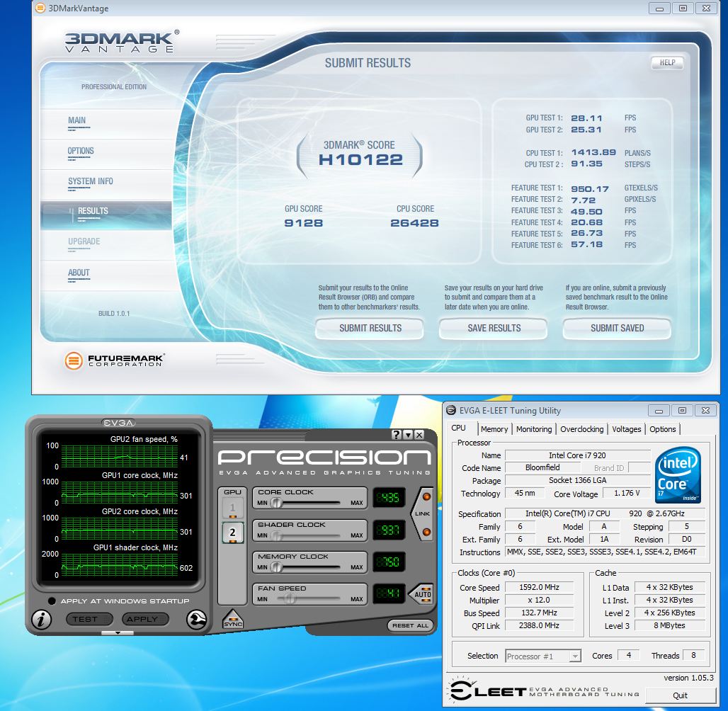
Task: Click the Core Voltage value 1.176 V
Action: pos(626,493)
